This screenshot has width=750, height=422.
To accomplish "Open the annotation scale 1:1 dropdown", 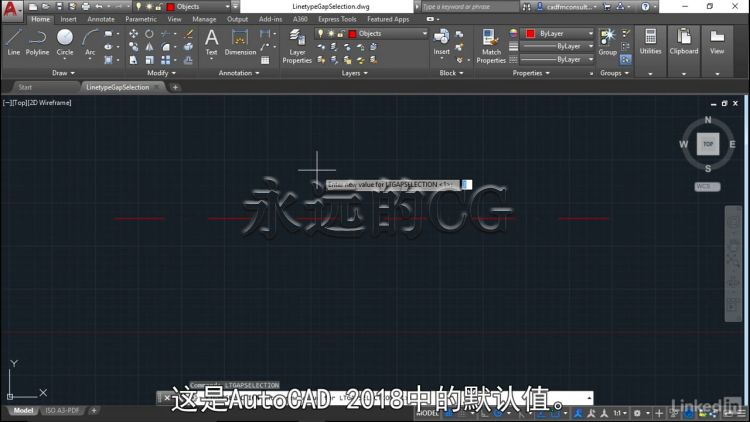I will click(x=620, y=413).
